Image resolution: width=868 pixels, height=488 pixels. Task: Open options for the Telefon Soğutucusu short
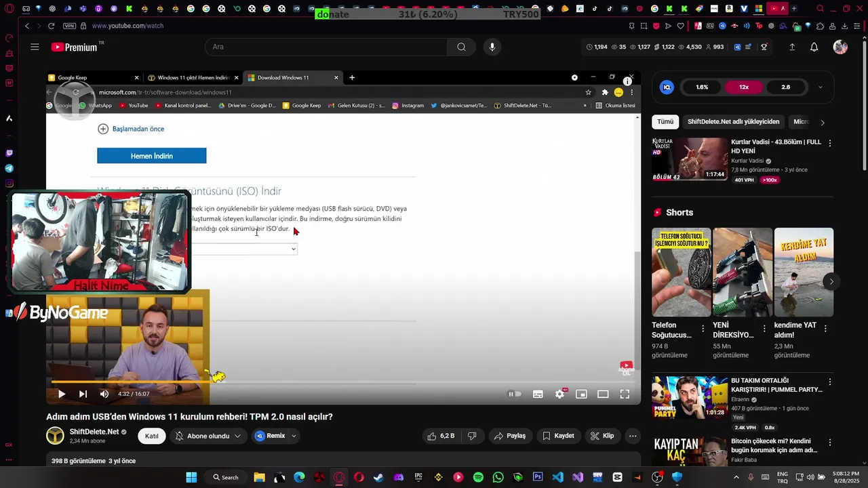[x=703, y=329]
